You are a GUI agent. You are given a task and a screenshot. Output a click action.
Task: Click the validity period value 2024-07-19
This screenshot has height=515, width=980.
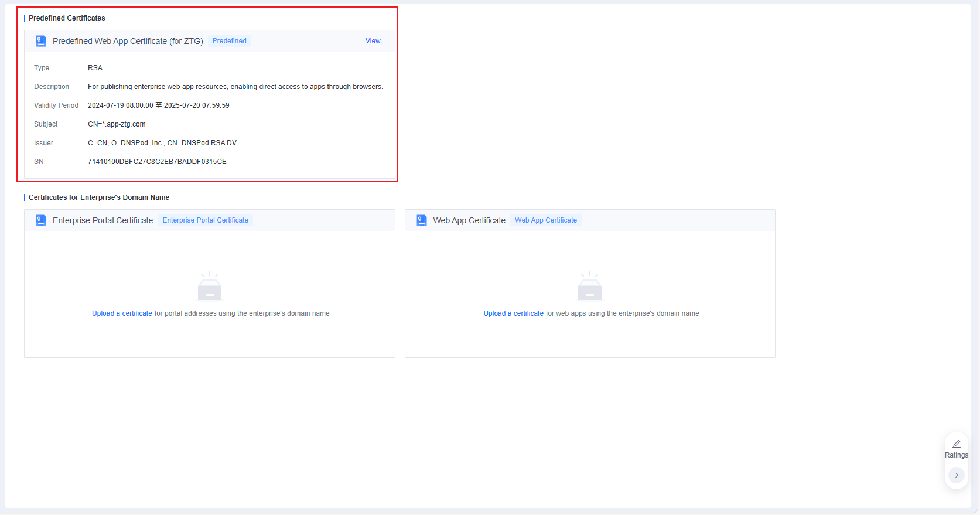[159, 105]
